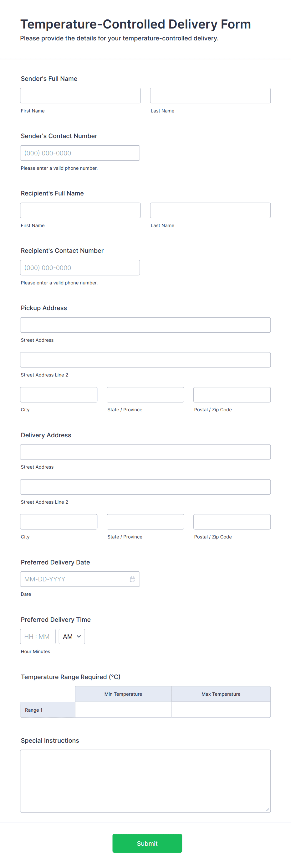
Task: Click into the recipient's First Name field
Action: coord(80,210)
